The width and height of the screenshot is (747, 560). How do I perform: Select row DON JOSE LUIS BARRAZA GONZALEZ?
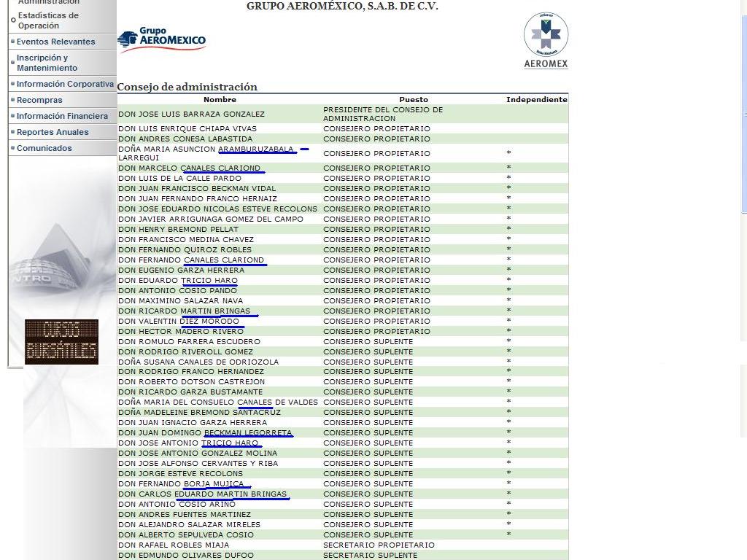pos(343,114)
